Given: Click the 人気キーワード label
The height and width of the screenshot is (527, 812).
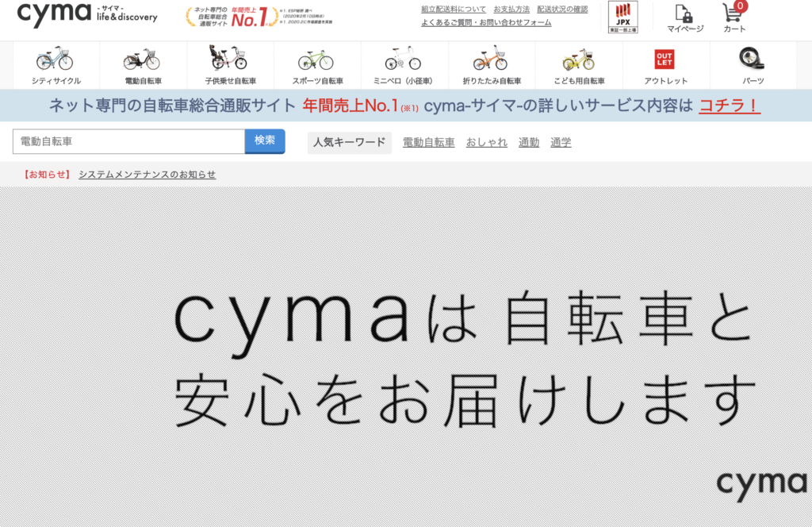Looking at the screenshot, I should [350, 143].
